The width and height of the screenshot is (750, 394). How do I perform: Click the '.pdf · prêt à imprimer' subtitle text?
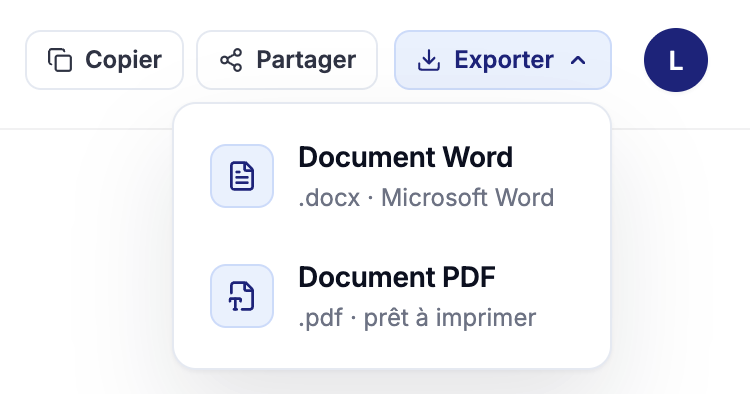(417, 317)
